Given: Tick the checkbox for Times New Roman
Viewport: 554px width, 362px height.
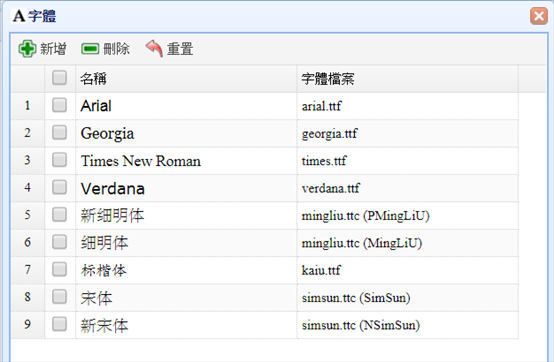Looking at the screenshot, I should (59, 160).
